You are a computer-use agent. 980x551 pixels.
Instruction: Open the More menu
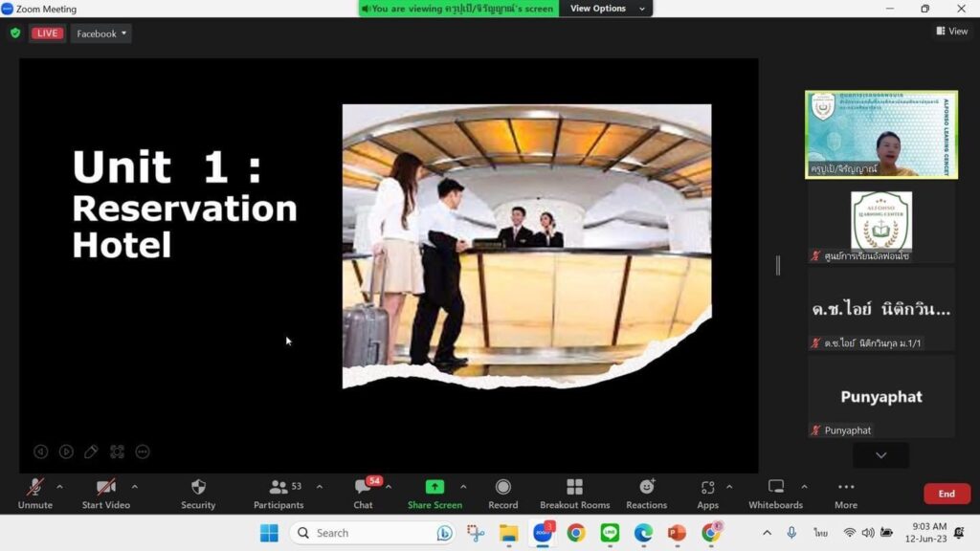[845, 494]
